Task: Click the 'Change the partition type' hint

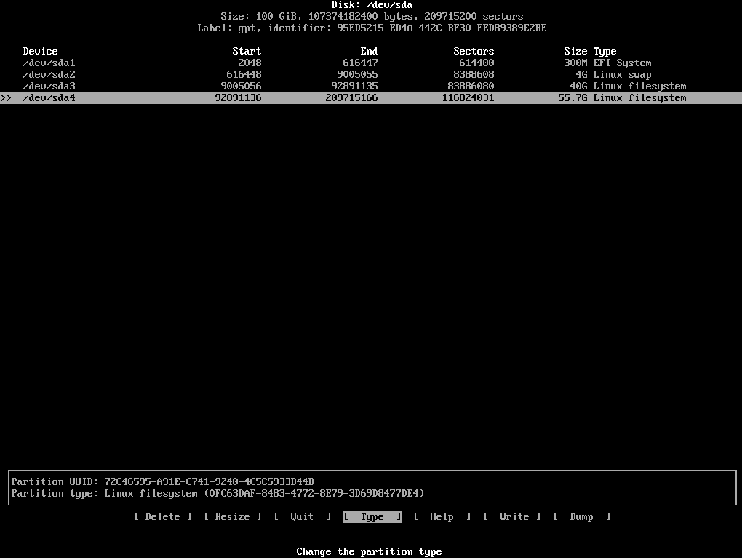Action: [x=369, y=552]
